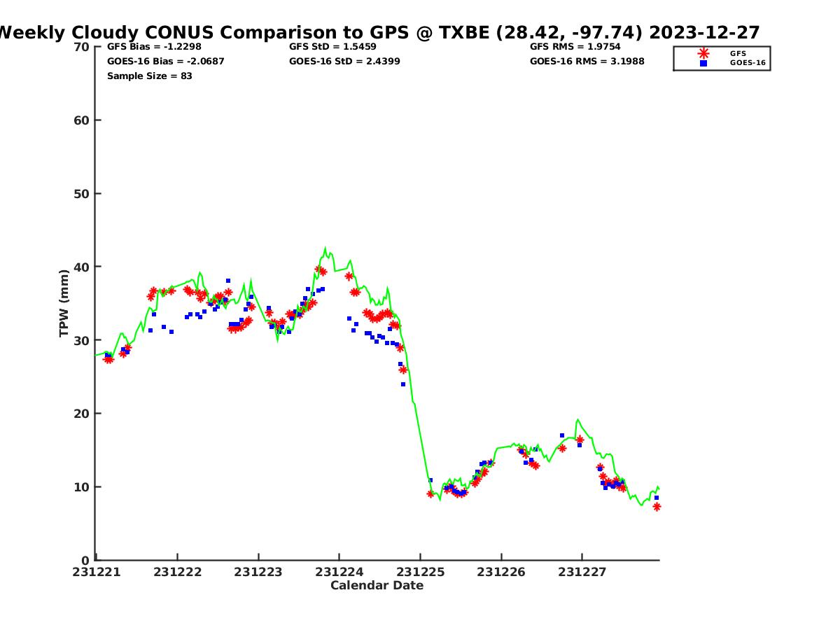Click the y-axis tick label 0
The height and width of the screenshot is (630, 840).
tap(86, 560)
